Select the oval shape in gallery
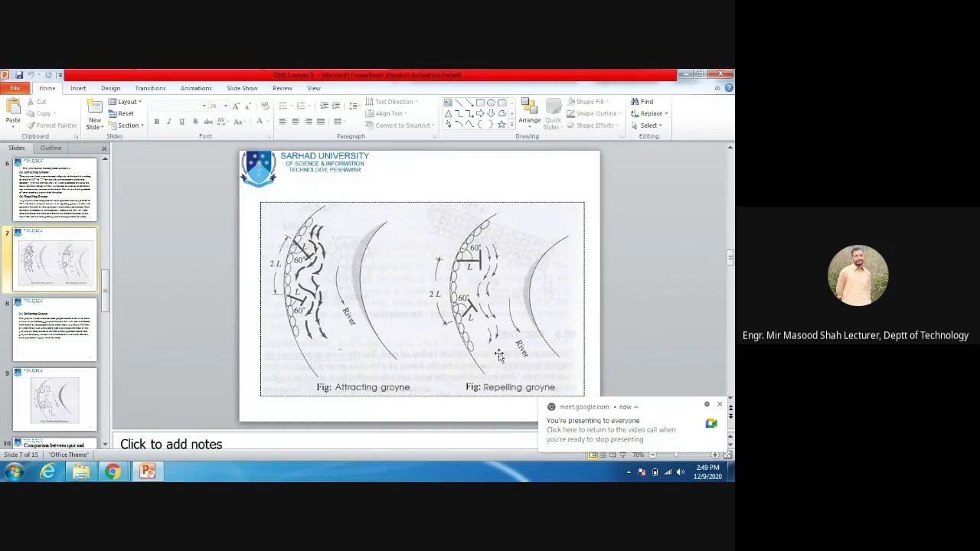The width and height of the screenshot is (980, 551). [x=491, y=103]
